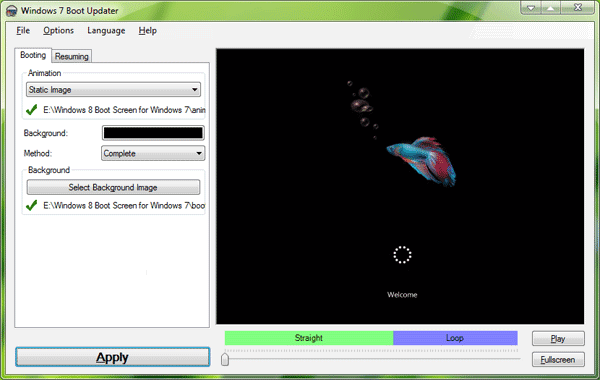
Task: Click the green checkmark beside the background image path
Action: [31, 205]
